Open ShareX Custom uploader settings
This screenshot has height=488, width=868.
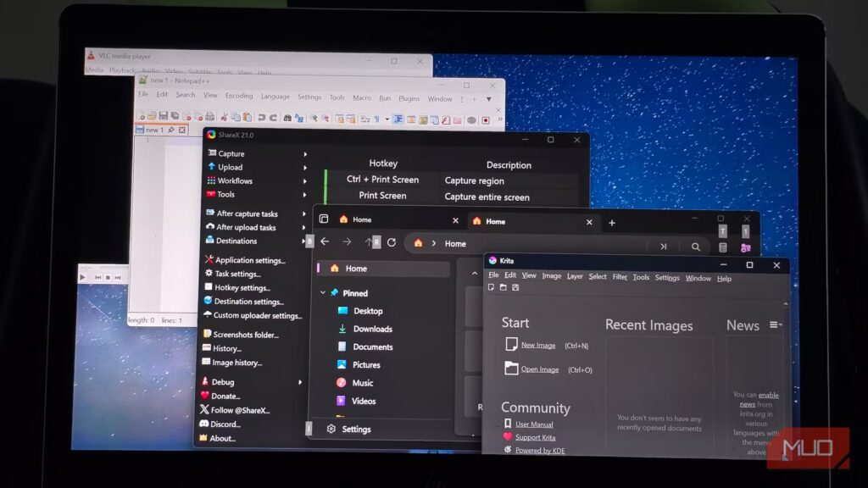(x=252, y=315)
